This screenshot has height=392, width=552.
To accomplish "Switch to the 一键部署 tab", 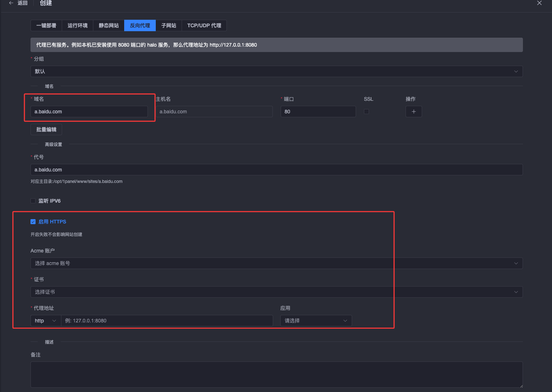I will [x=46, y=25].
